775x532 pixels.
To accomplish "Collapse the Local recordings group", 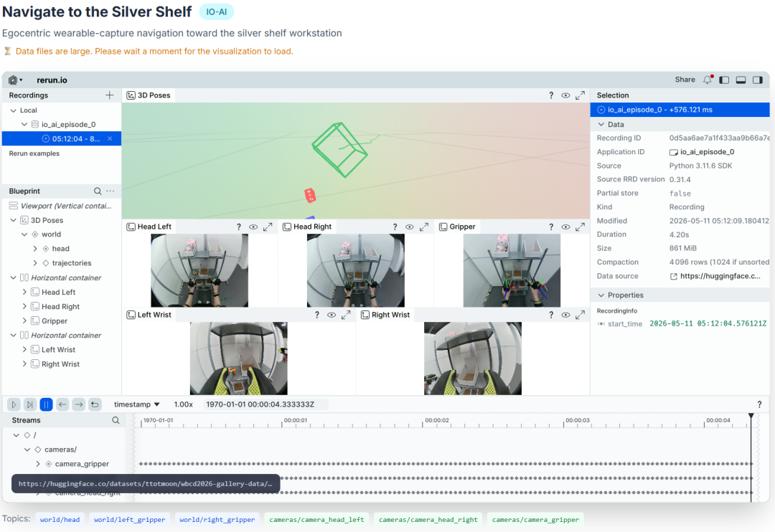I will pyautogui.click(x=14, y=110).
